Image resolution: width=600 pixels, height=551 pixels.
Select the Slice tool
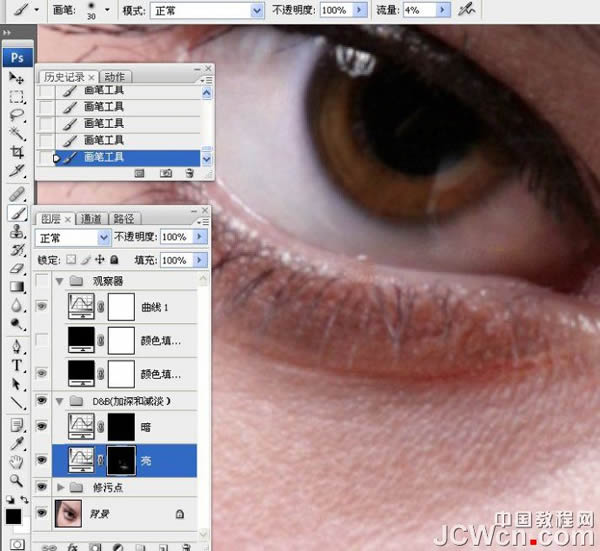click(x=16, y=171)
